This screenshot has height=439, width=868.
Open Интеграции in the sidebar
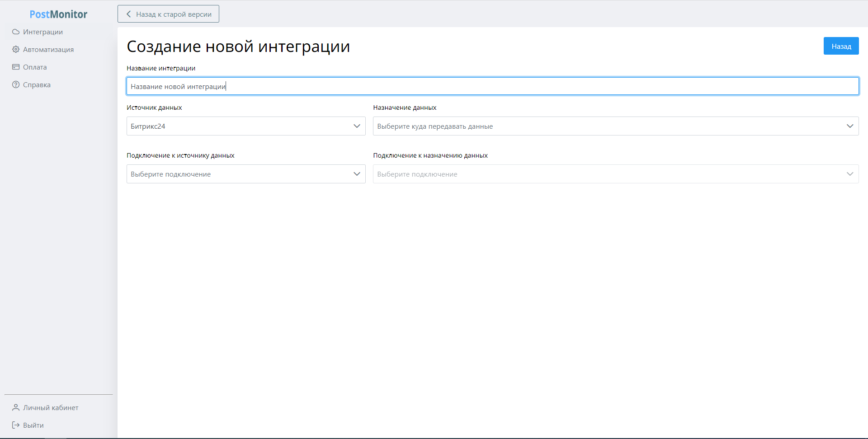(43, 32)
